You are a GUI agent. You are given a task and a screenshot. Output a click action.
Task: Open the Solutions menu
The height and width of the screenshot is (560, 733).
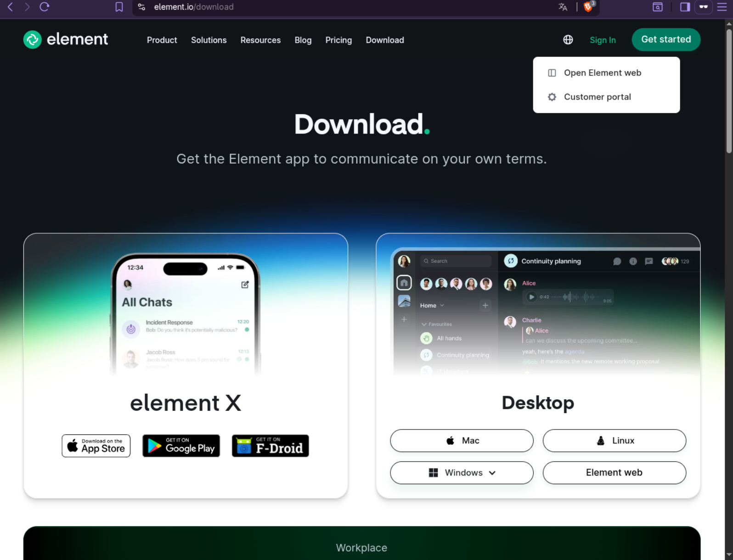pyautogui.click(x=209, y=40)
